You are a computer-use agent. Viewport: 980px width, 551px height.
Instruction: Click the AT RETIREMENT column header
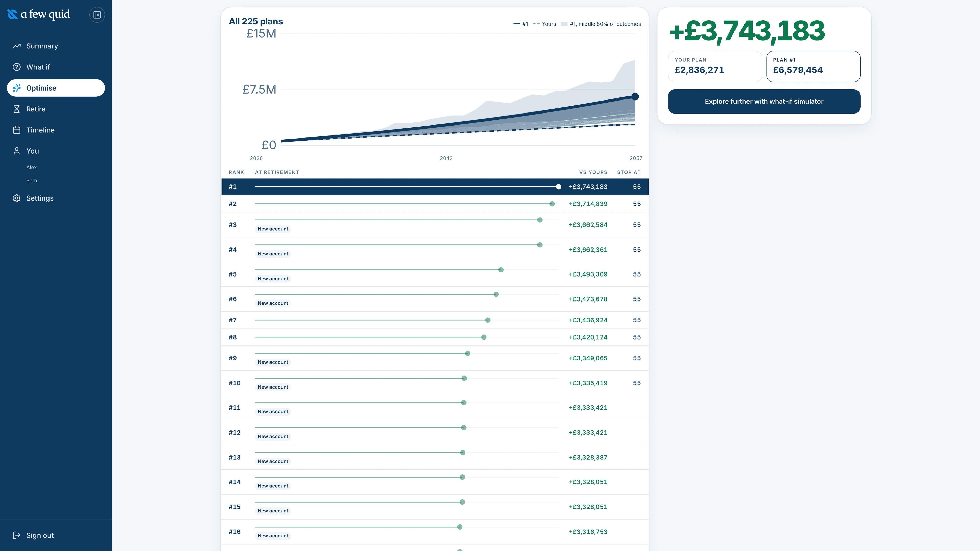coord(277,172)
